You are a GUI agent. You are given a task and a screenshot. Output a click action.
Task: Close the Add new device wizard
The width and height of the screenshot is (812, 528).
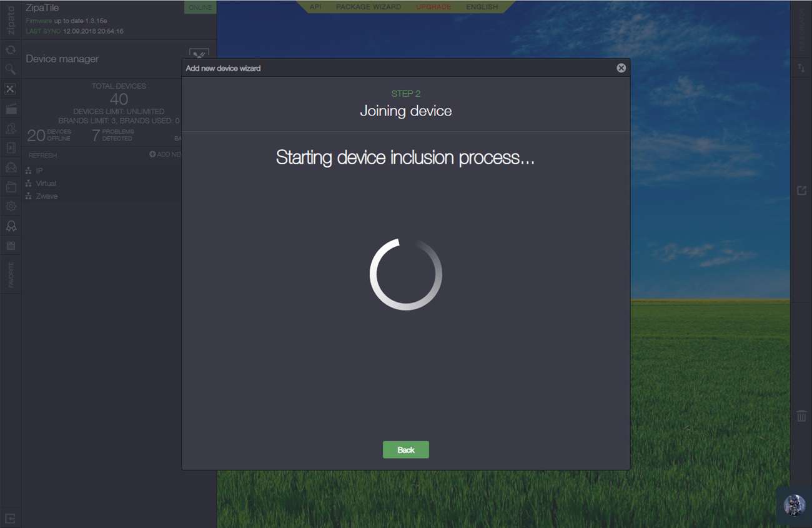click(621, 68)
